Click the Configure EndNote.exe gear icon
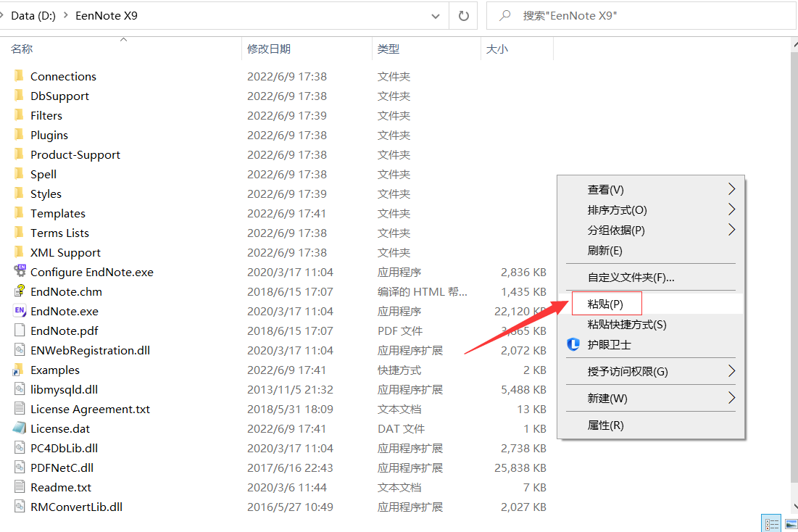 pyautogui.click(x=20, y=271)
